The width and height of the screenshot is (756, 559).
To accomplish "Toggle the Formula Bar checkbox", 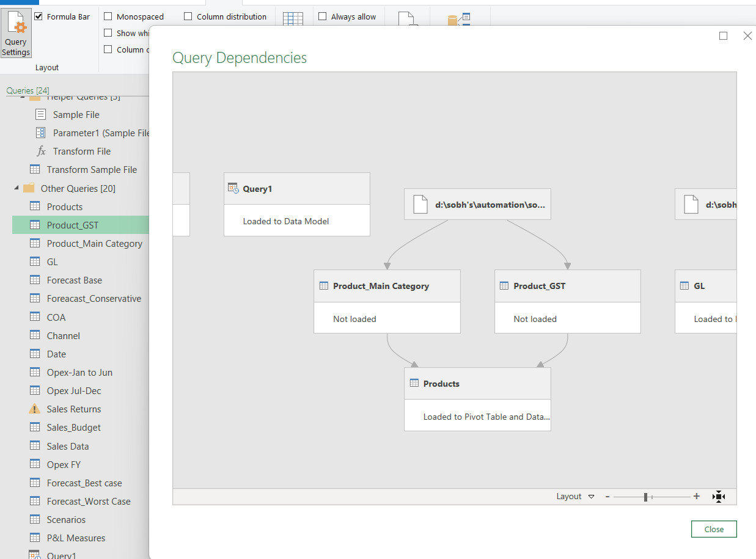I will tap(39, 16).
